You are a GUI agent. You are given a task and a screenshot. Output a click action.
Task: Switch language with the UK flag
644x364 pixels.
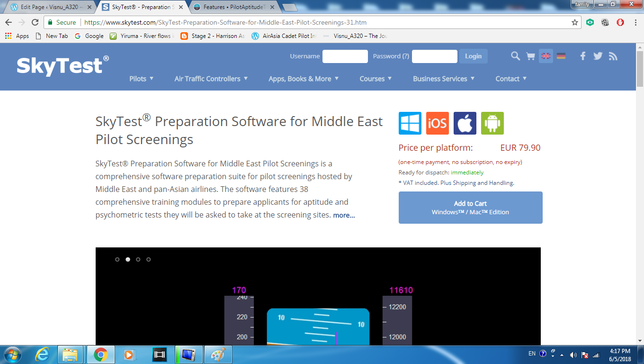coord(546,56)
